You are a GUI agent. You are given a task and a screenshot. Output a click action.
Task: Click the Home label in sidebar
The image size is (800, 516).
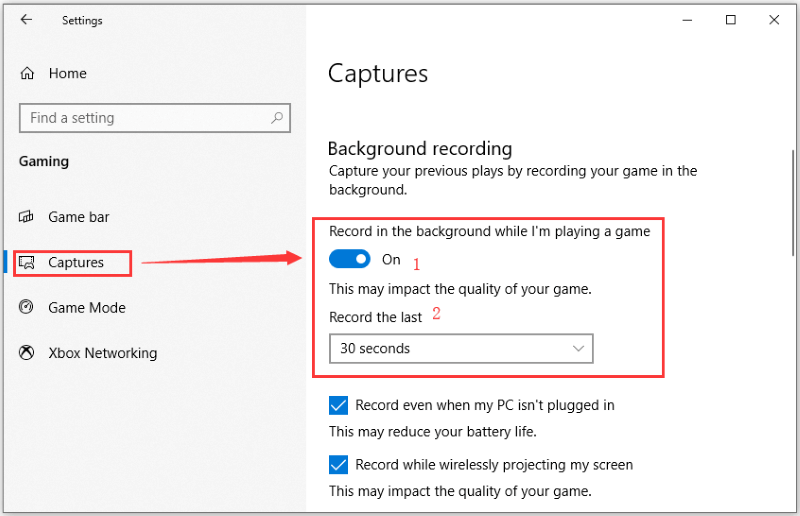68,73
